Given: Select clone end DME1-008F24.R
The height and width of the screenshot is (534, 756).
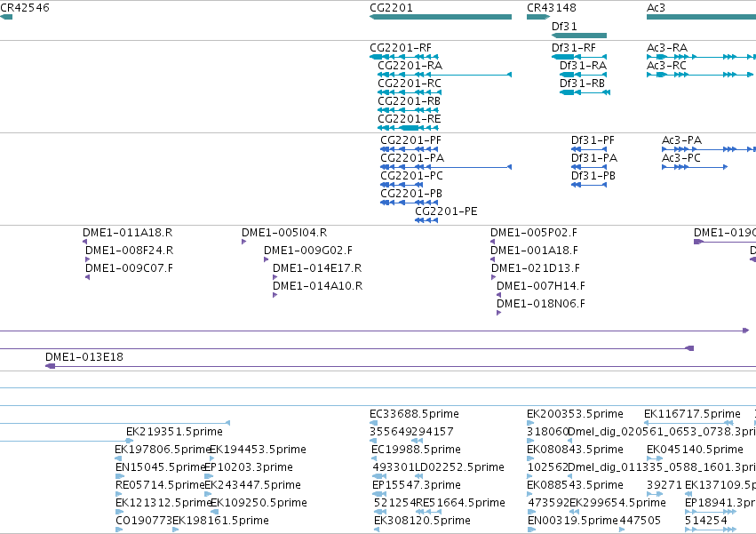Looking at the screenshot, I should pos(87,259).
